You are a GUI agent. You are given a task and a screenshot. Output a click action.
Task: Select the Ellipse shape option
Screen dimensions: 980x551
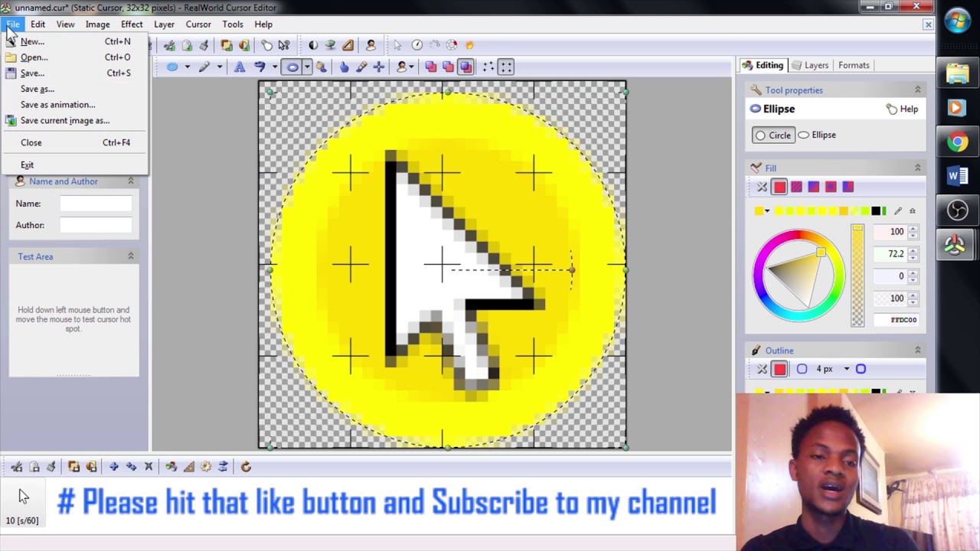click(817, 135)
